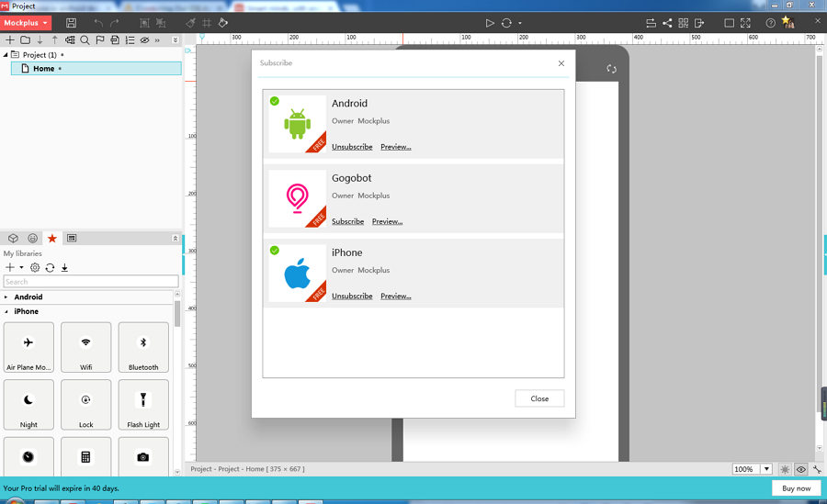Open dropdown arrow beside the refresh preview icon
This screenshot has height=504, width=827.
(x=520, y=23)
